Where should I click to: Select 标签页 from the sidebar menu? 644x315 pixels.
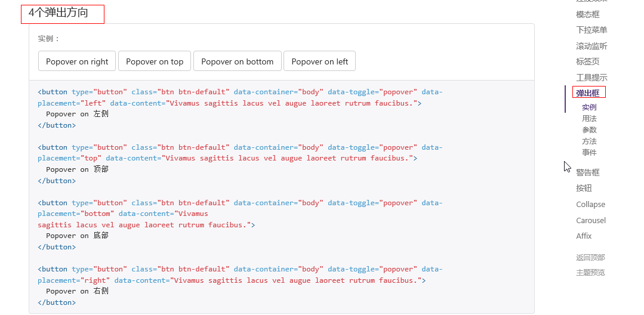[587, 61]
